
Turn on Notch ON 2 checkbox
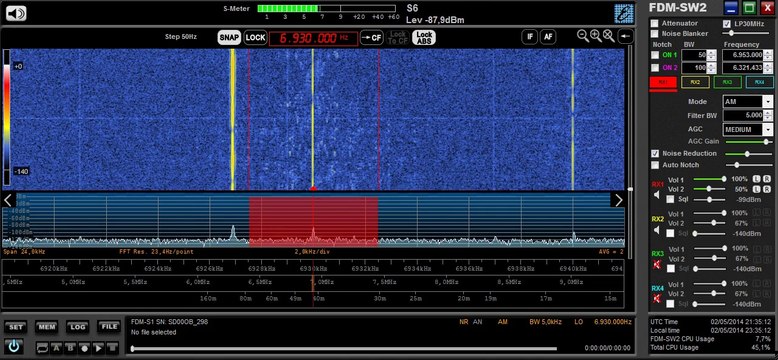pos(655,67)
